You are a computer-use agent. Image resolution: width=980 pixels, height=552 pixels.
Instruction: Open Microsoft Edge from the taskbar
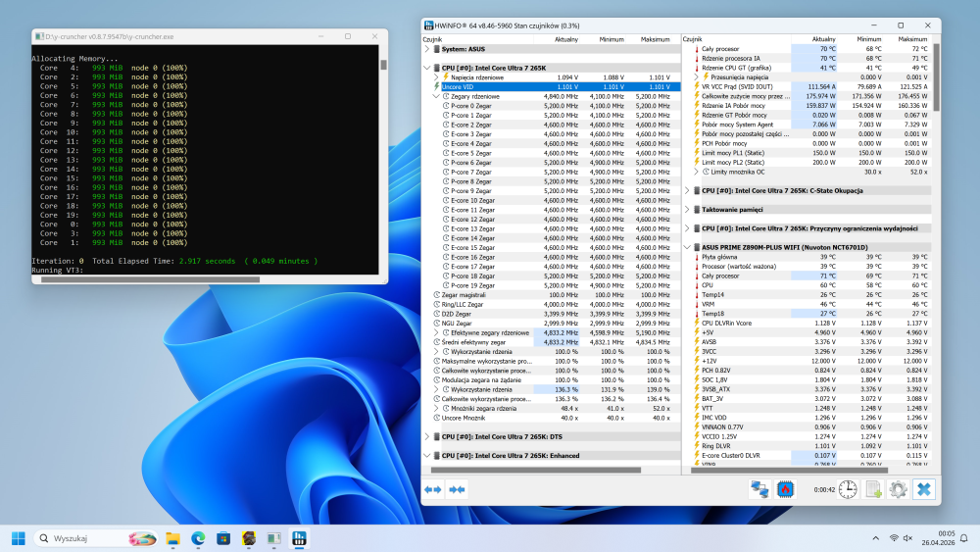coord(198,538)
